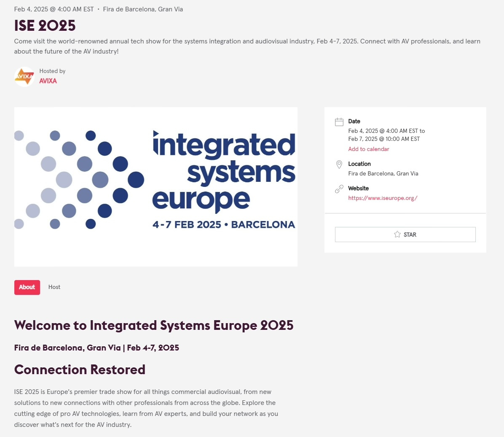This screenshot has height=437, width=504.
Task: Click the chain link icon beside Website
Action: [339, 189]
